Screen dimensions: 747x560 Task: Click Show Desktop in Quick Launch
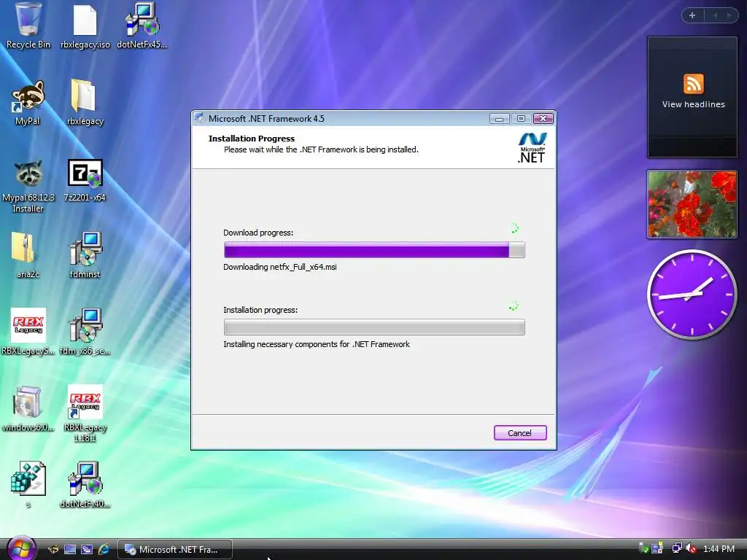70,550
